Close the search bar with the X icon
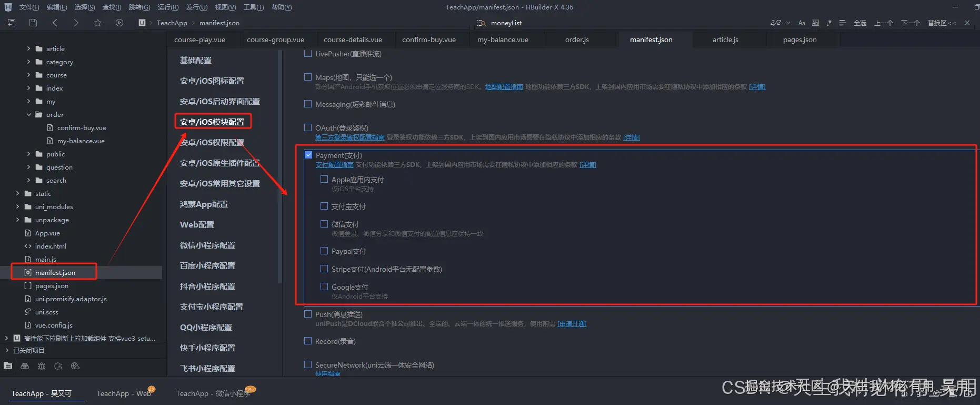This screenshot has height=405, width=980. (x=967, y=23)
